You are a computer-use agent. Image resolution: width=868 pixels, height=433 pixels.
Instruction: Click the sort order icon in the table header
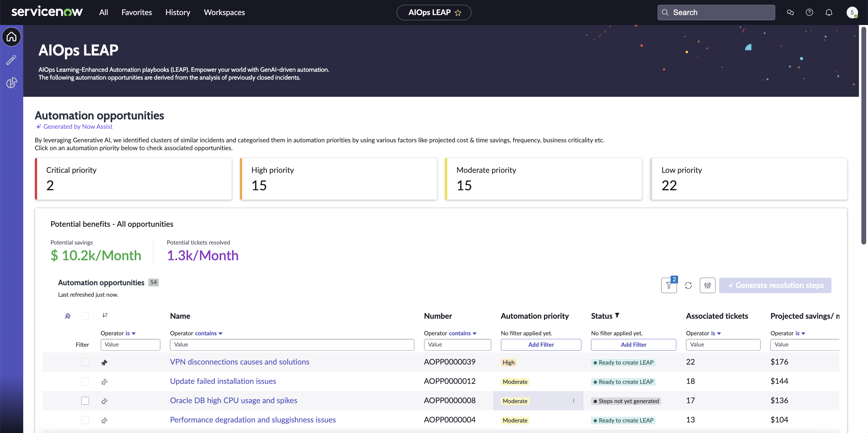click(x=105, y=315)
